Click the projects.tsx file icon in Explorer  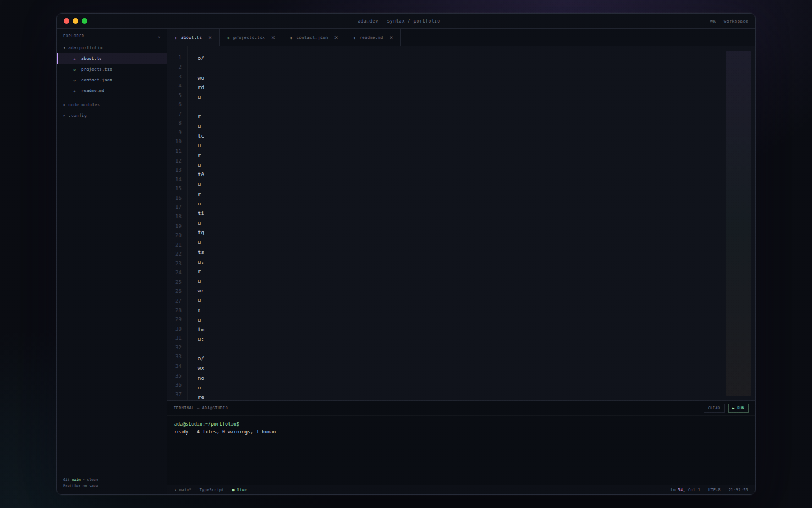(x=74, y=69)
